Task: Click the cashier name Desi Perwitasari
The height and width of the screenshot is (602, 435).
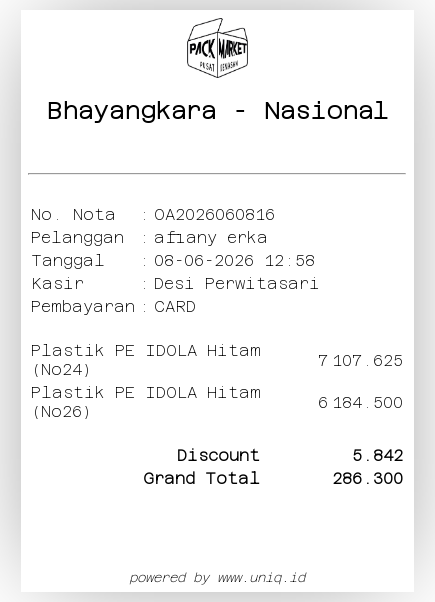Action: [x=236, y=284]
